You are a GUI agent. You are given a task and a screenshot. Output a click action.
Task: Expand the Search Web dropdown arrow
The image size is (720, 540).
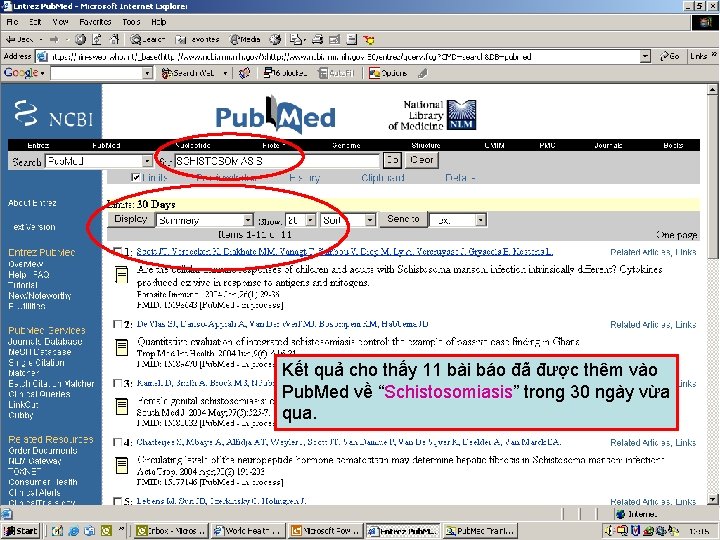point(225,73)
